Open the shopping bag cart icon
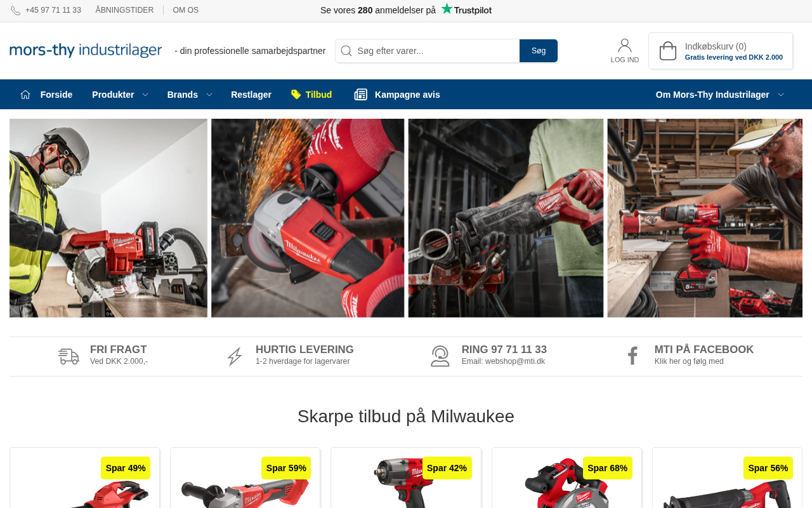The image size is (812, 508). point(668,51)
